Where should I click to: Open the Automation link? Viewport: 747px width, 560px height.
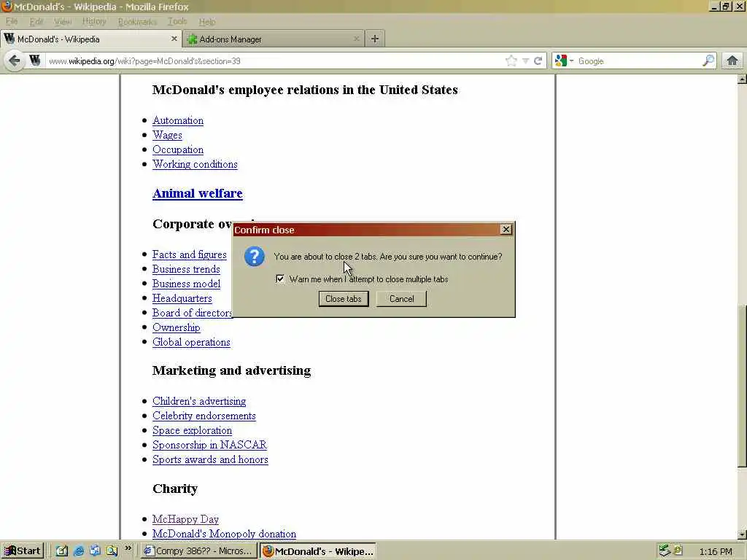(x=178, y=120)
